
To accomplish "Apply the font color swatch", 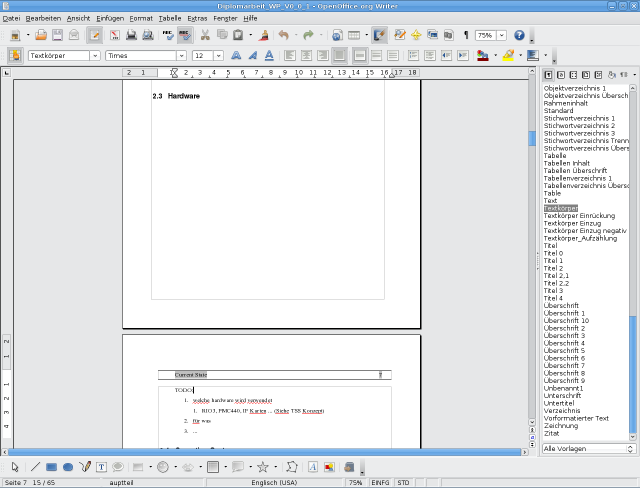I will pyautogui.click(x=483, y=55).
